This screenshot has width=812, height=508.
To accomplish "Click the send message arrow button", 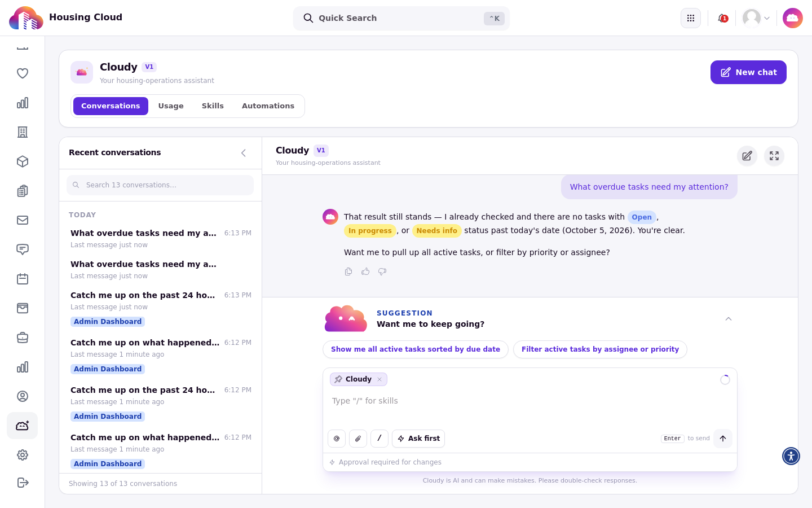I will tap(723, 439).
